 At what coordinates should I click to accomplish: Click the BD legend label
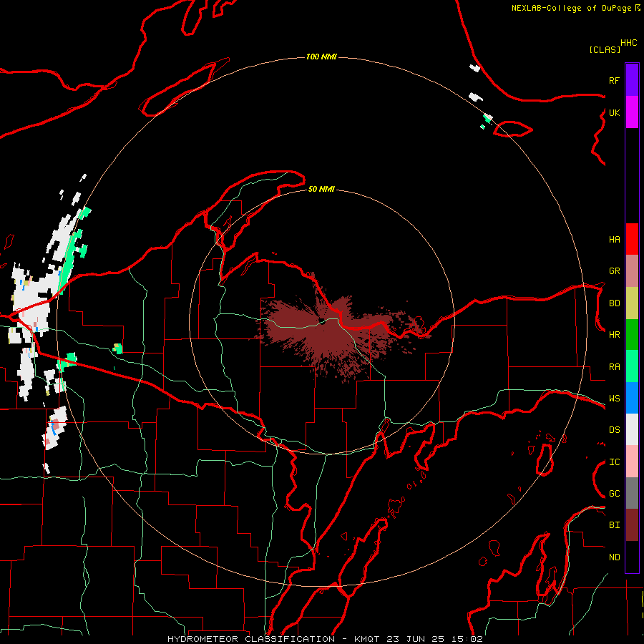614,303
